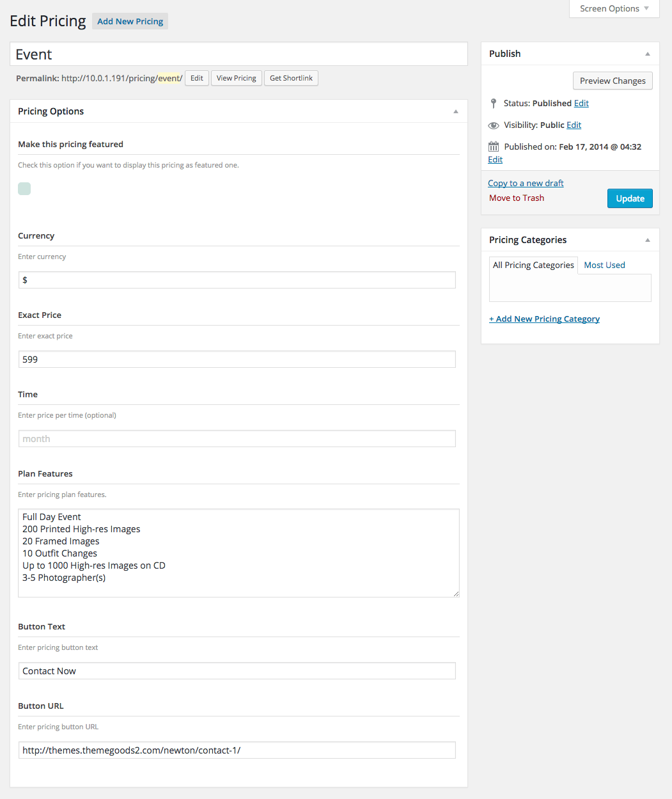Select the All Pricing Categories tab

(533, 265)
